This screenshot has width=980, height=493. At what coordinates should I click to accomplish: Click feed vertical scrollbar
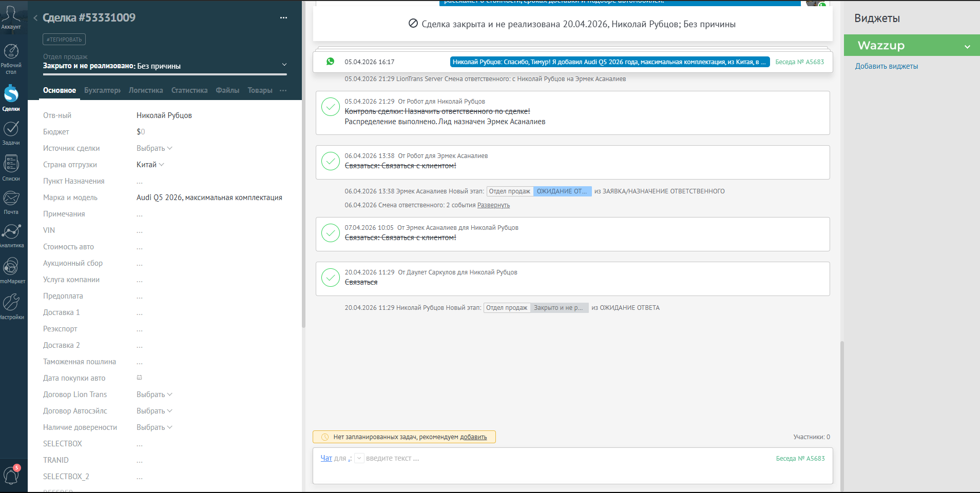(x=841, y=416)
